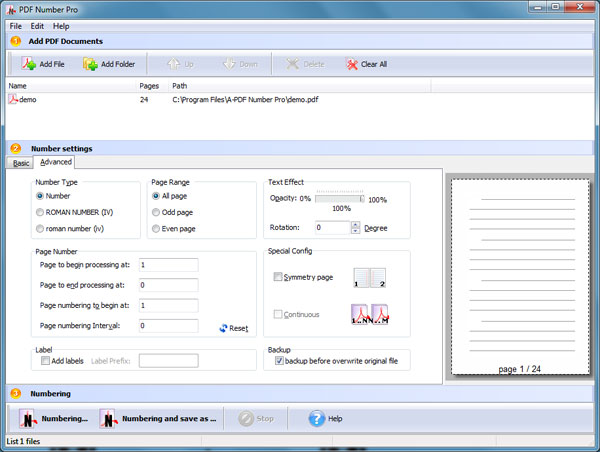
Task: Click Page numbering Interval field
Action: [169, 326]
